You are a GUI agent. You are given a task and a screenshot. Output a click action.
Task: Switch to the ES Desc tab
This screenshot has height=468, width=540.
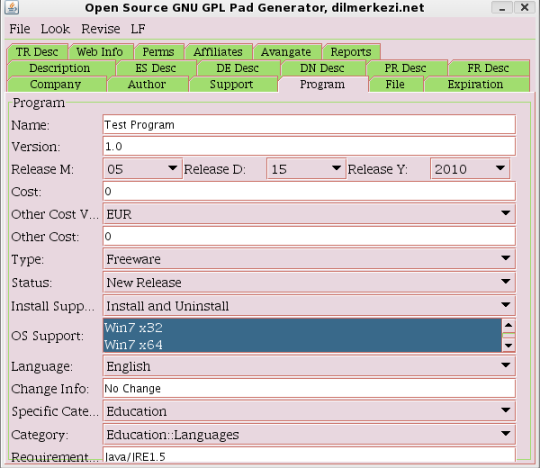click(x=156, y=68)
